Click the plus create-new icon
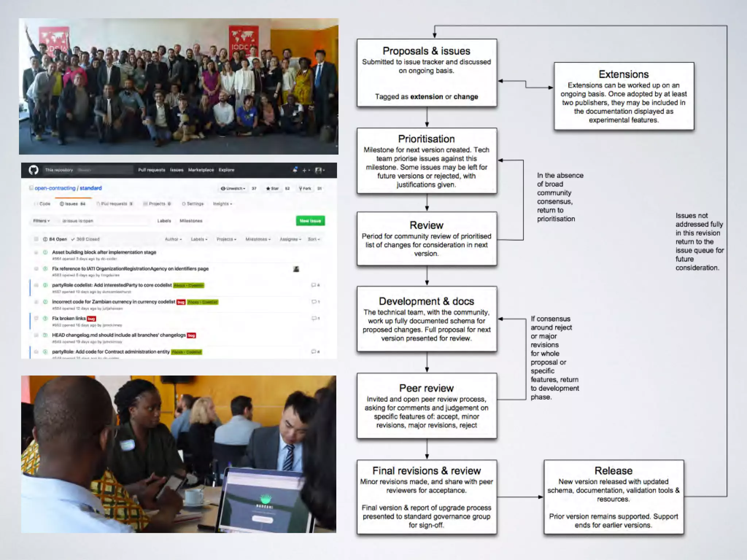The image size is (747, 560). click(x=304, y=170)
